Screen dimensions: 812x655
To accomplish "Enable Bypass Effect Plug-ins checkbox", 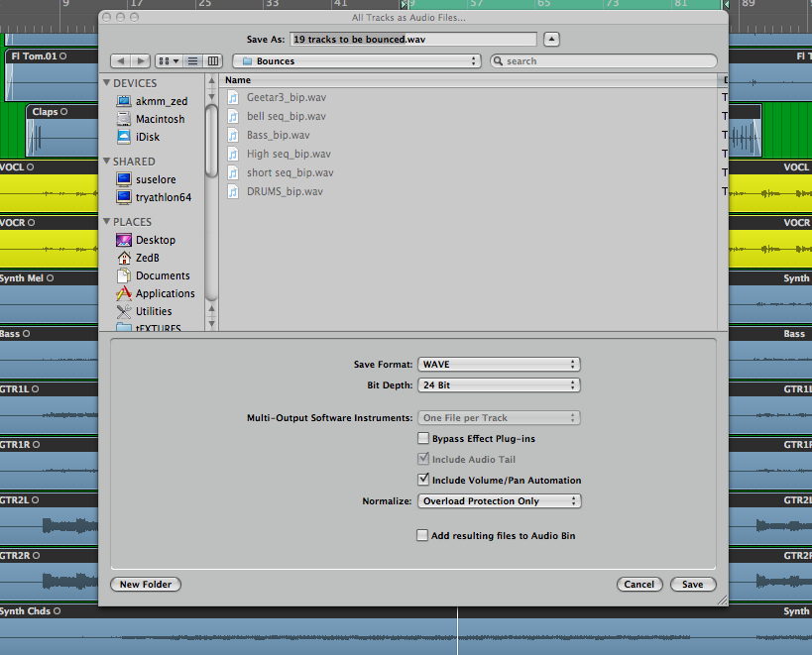I will pos(423,438).
